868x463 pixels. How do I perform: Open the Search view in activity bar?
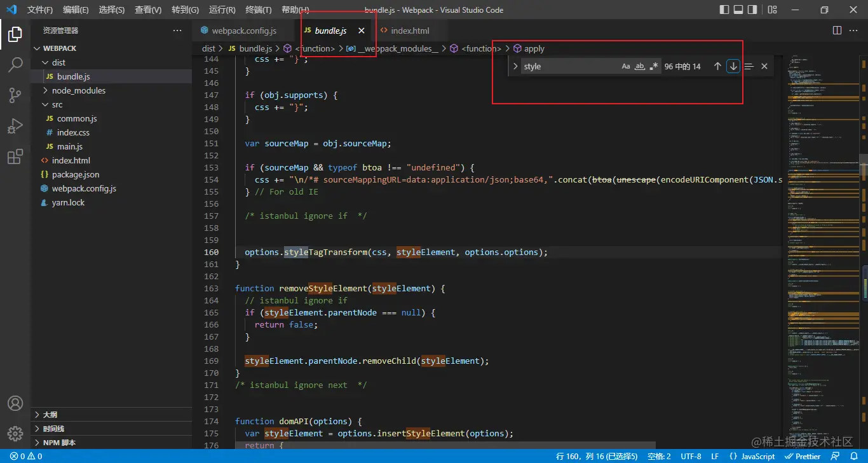[15, 65]
